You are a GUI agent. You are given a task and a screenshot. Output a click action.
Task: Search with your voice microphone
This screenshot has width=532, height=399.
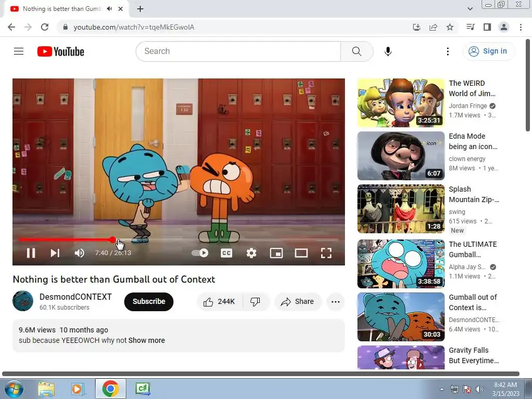[x=388, y=51]
